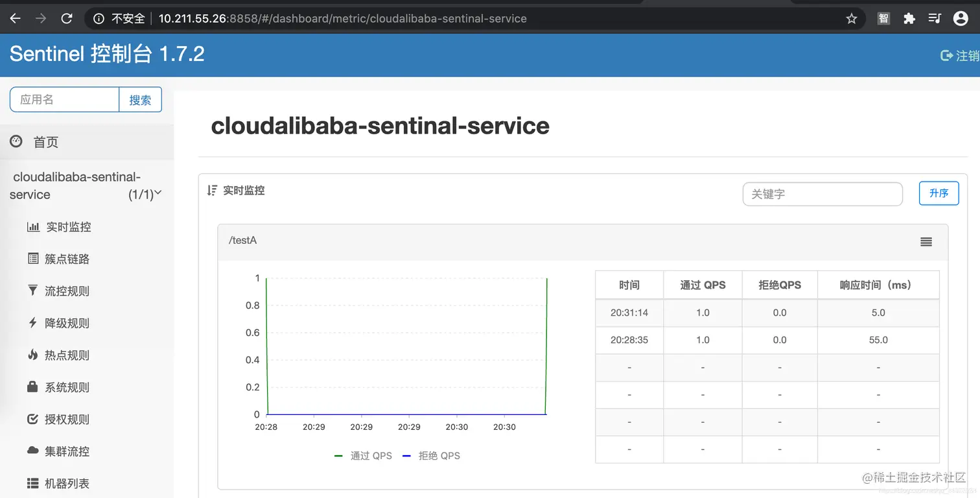Open the browser extensions puzzle icon
980x498 pixels.
(x=909, y=19)
